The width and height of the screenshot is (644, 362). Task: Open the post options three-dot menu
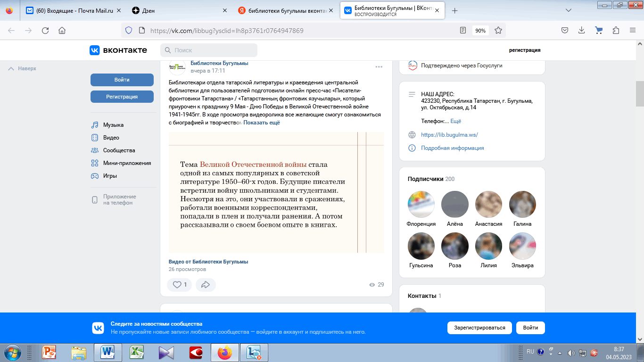pyautogui.click(x=379, y=67)
